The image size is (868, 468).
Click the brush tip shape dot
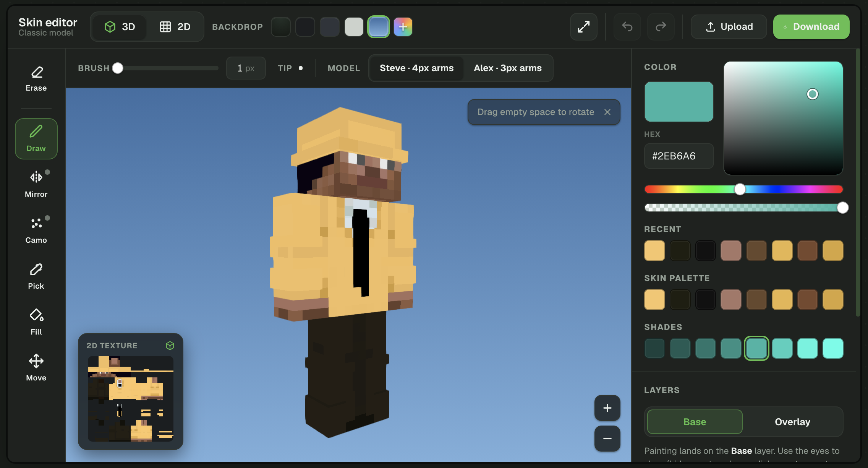click(x=301, y=68)
